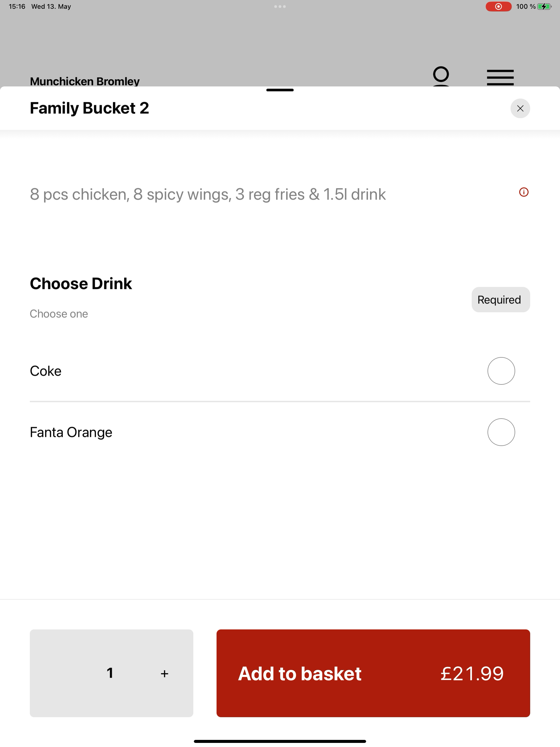Tap the Required badge on Choose Drink
The height and width of the screenshot is (747, 560).
coord(501,300)
